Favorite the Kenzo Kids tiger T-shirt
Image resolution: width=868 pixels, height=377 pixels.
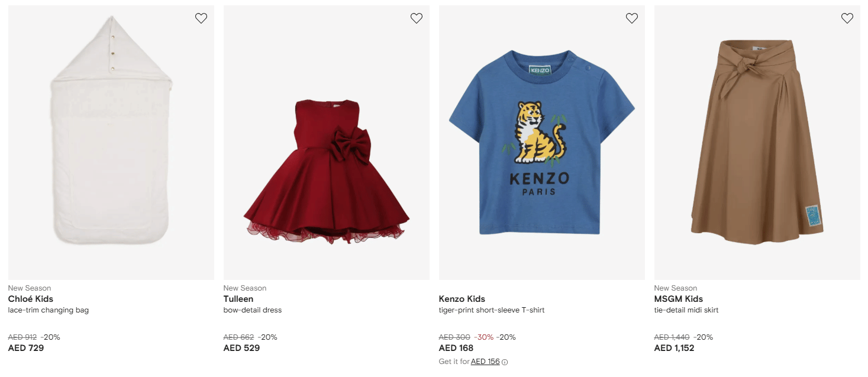point(632,18)
